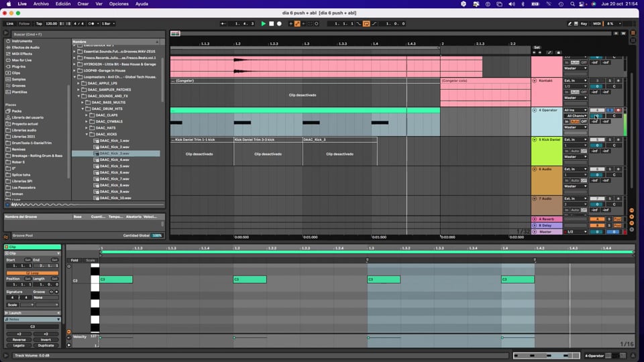Click the Key map mode button

[x=584, y=24]
